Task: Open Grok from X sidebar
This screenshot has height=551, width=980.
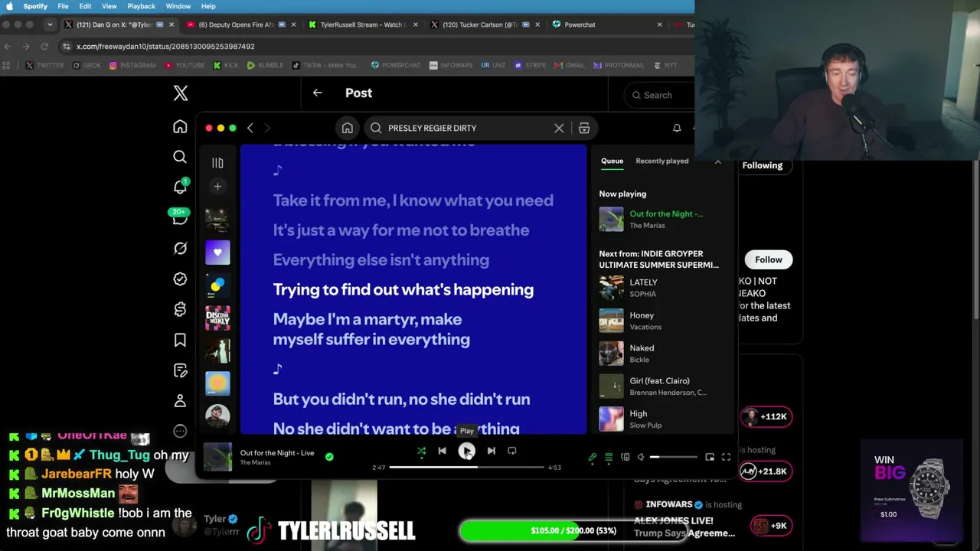Action: click(180, 249)
